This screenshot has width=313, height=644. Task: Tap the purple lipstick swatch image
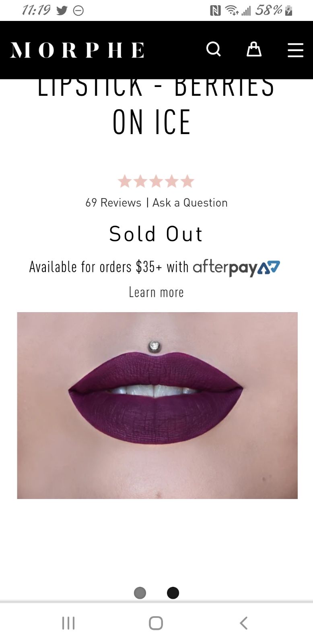click(157, 406)
